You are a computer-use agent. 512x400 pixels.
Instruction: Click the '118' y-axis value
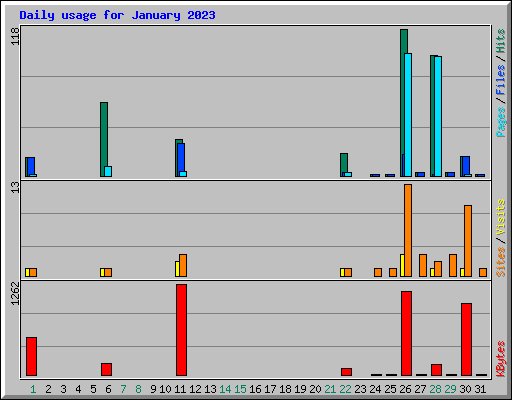point(15,36)
